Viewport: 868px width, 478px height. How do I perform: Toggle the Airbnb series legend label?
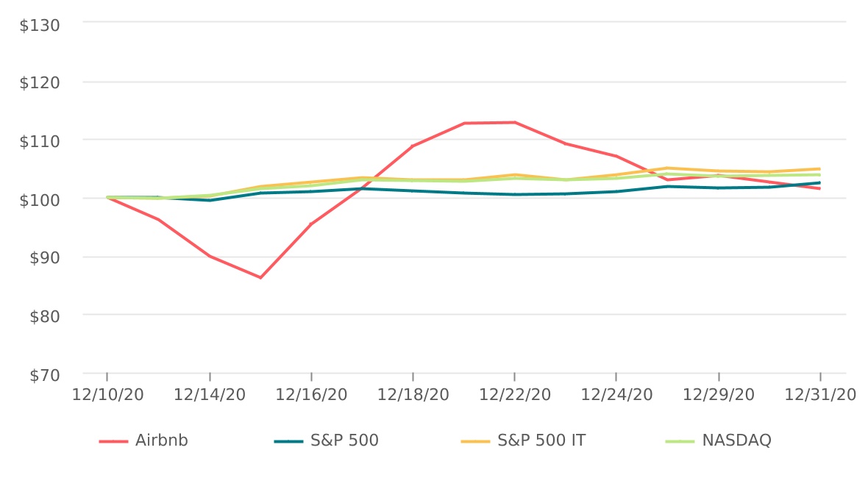[161, 441]
